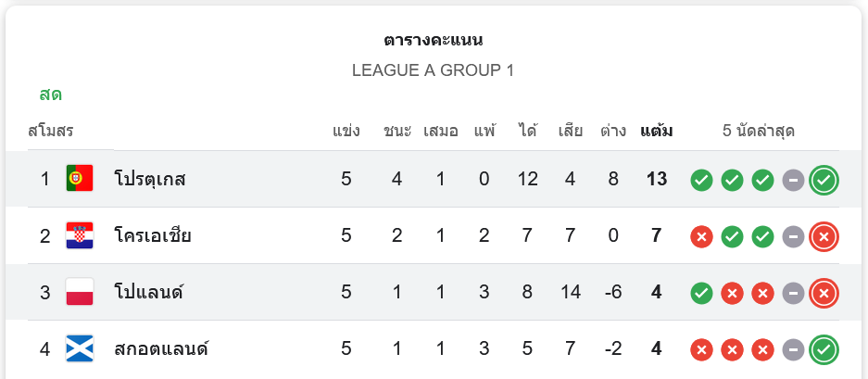Open the โครเอเชีย team link
This screenshot has height=379, width=868.
153,235
